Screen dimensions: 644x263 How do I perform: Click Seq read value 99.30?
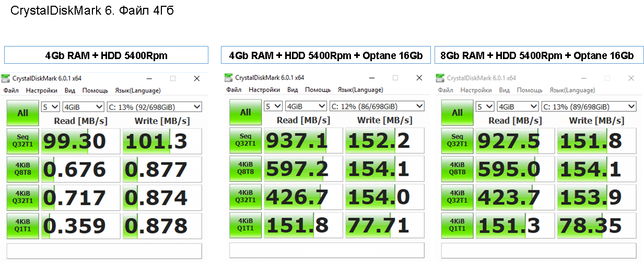coord(80,141)
